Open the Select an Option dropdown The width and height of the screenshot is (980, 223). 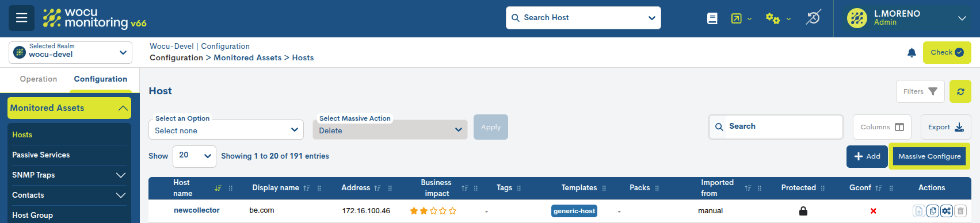pyautogui.click(x=226, y=130)
